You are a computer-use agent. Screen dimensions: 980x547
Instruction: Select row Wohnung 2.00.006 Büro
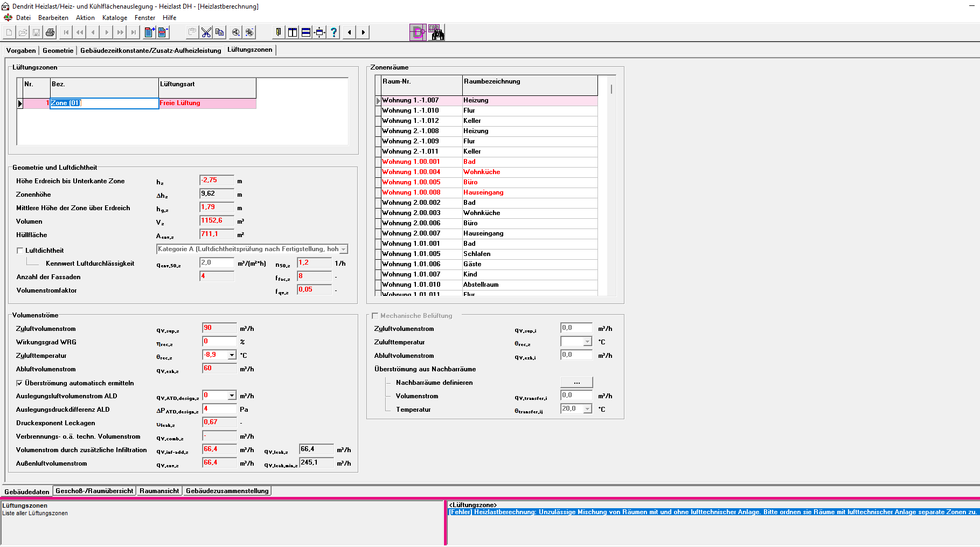click(x=489, y=223)
